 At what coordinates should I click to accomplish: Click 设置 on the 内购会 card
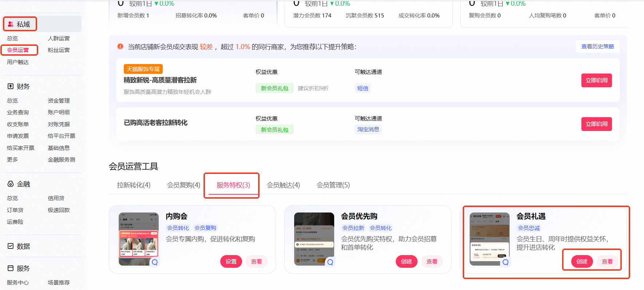(x=231, y=262)
